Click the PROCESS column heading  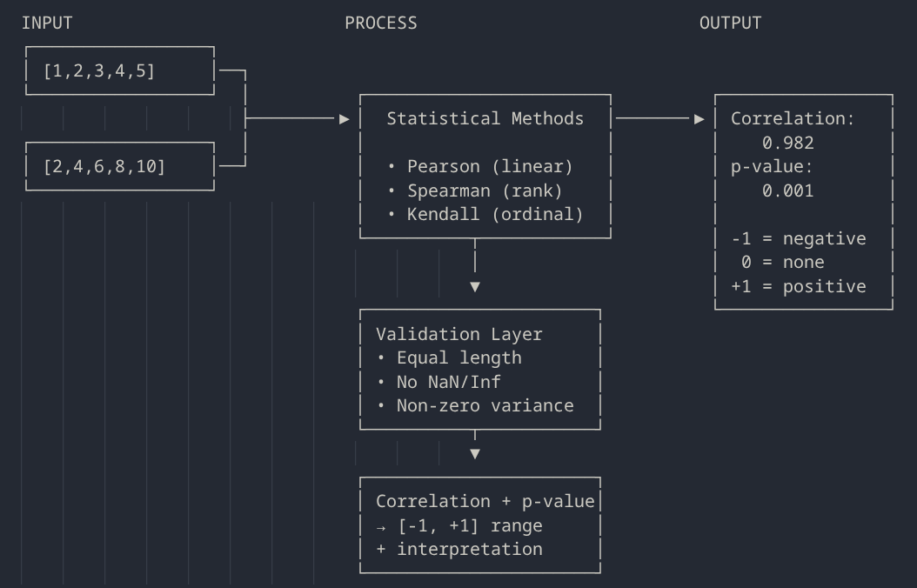381,23
